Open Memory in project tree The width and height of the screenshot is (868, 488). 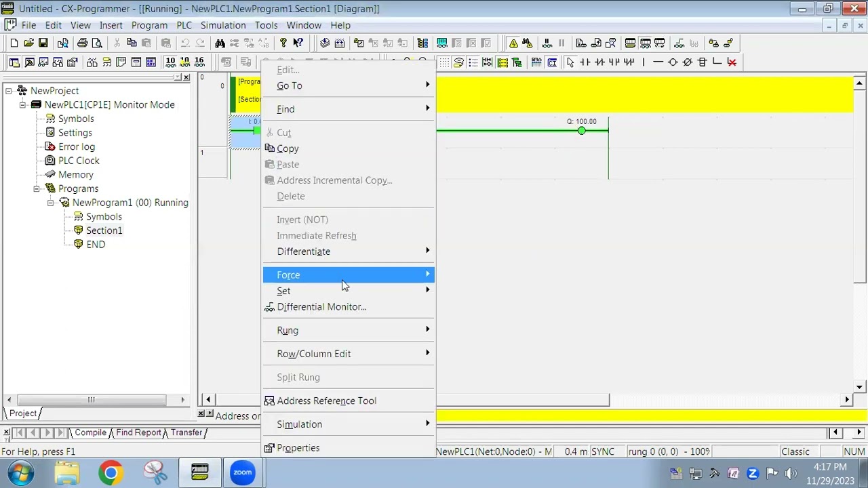76,175
